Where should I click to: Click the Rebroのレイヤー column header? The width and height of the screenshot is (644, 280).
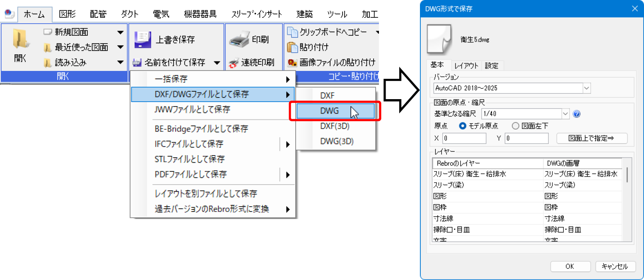[x=487, y=163]
